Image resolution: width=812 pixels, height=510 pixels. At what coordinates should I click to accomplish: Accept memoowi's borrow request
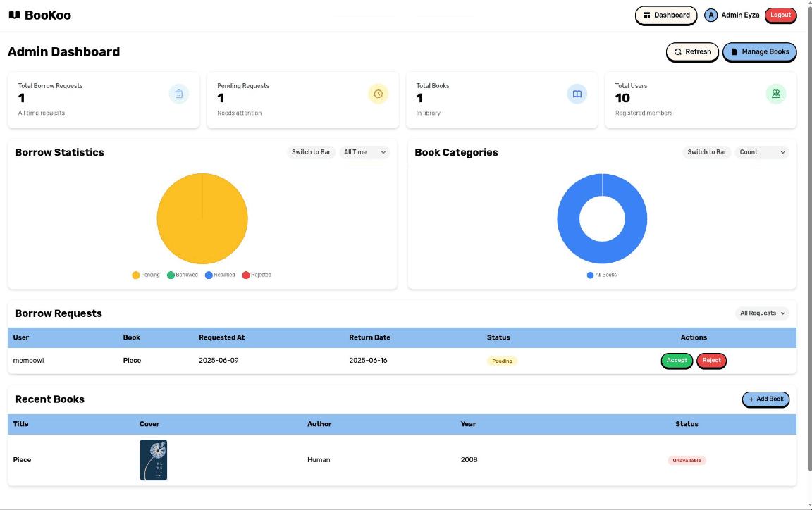click(677, 361)
